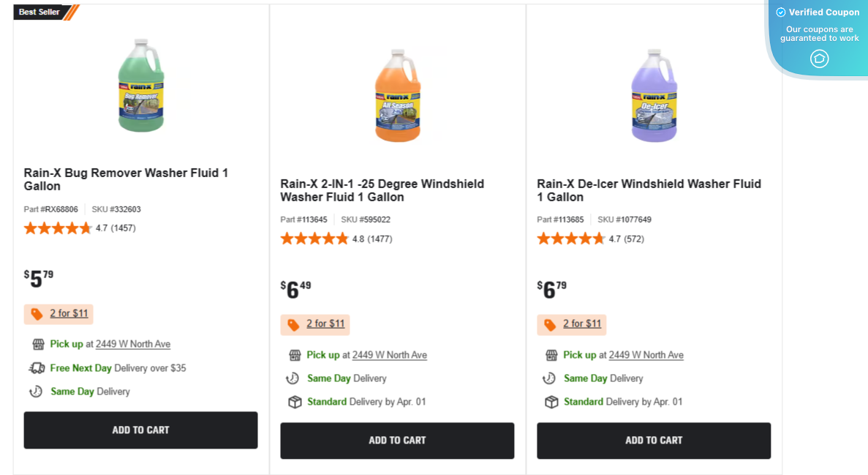Click the Free Next Day delivery truck icon

[x=37, y=368]
